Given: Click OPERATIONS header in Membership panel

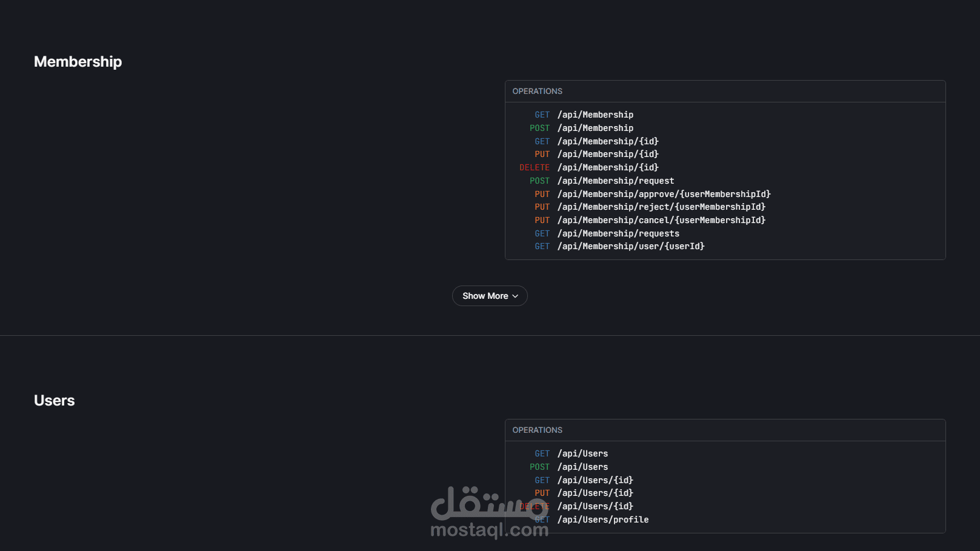Looking at the screenshot, I should pos(538,91).
